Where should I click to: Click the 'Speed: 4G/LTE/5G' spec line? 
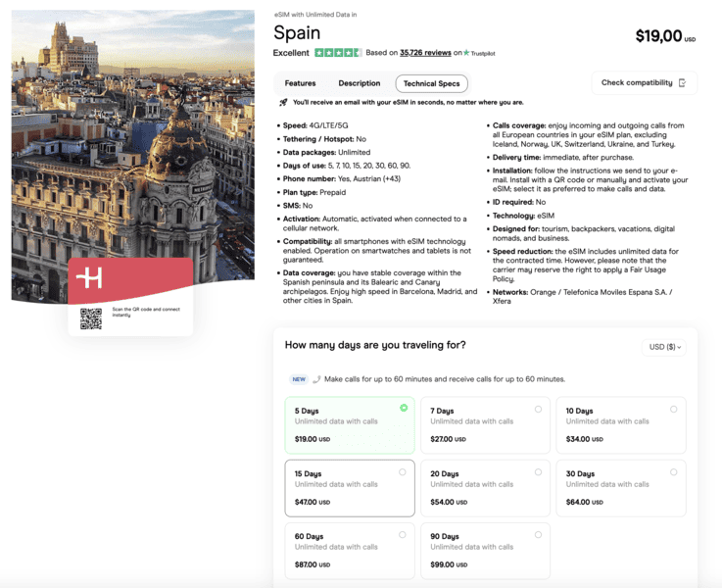[315, 125]
